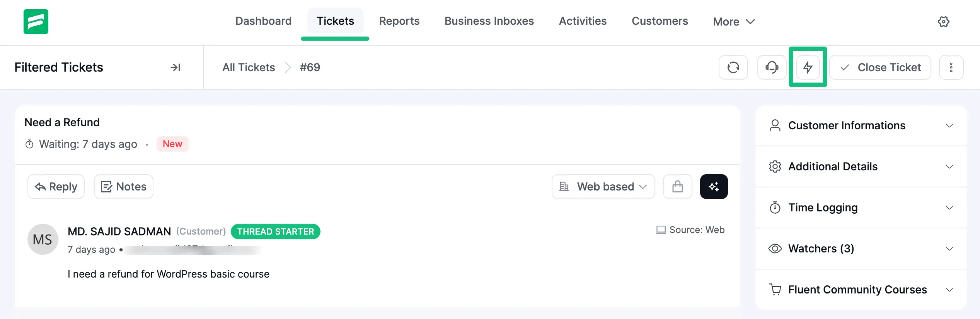Expand the More navigation menu
Screen dimensions: 980x319
coord(733,22)
